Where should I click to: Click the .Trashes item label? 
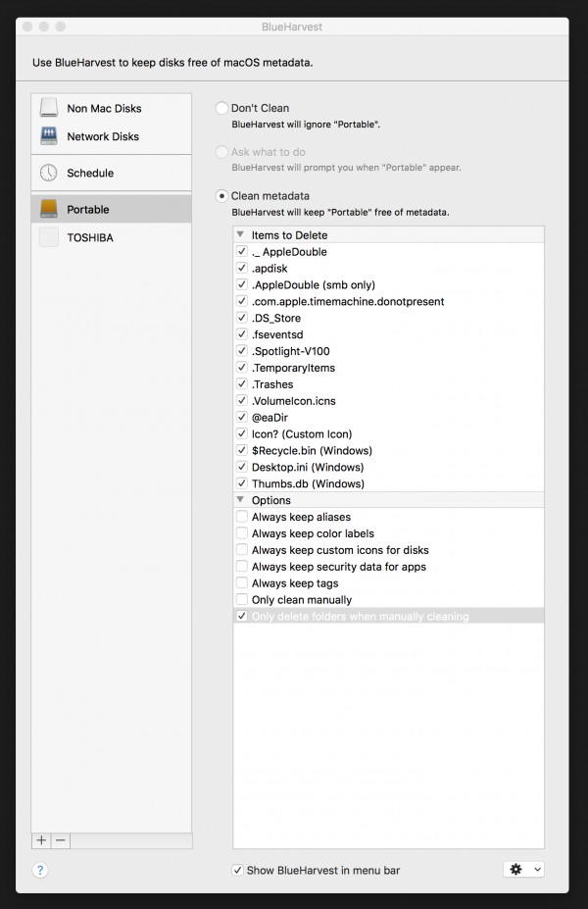coord(272,384)
